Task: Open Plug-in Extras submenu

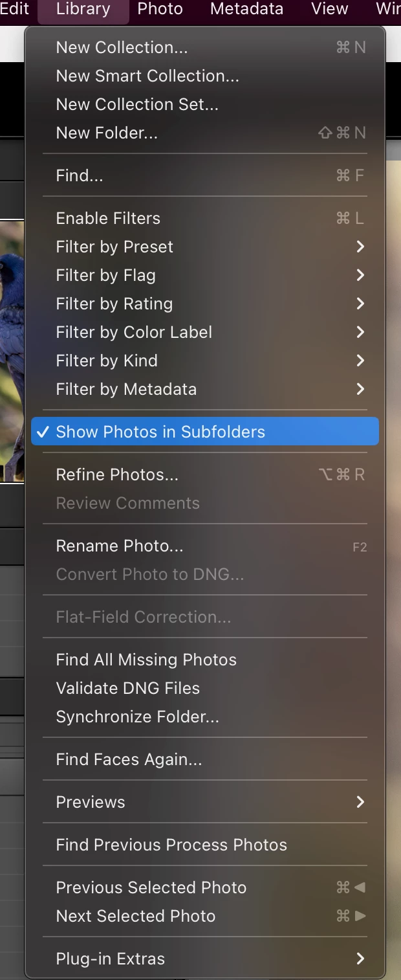Action: (204, 959)
